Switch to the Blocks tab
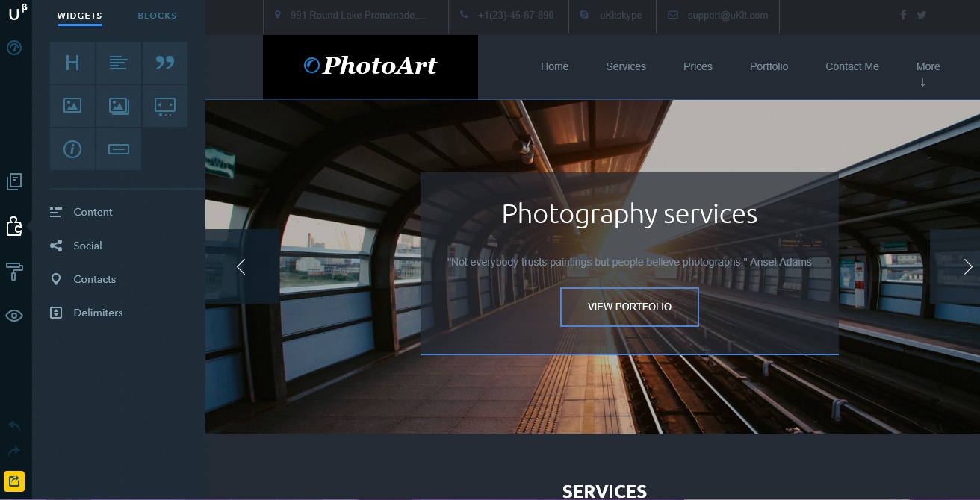980x500 pixels. [157, 16]
